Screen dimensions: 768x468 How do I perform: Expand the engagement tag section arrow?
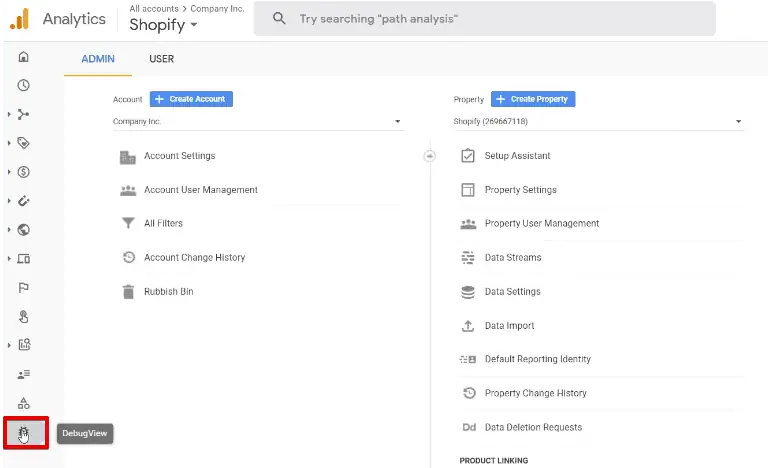9,143
